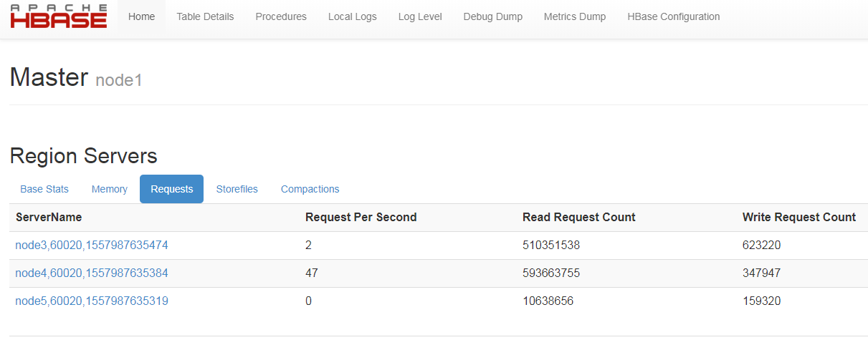This screenshot has width=868, height=345.
Task: Open the Log Level page
Action: 420,16
